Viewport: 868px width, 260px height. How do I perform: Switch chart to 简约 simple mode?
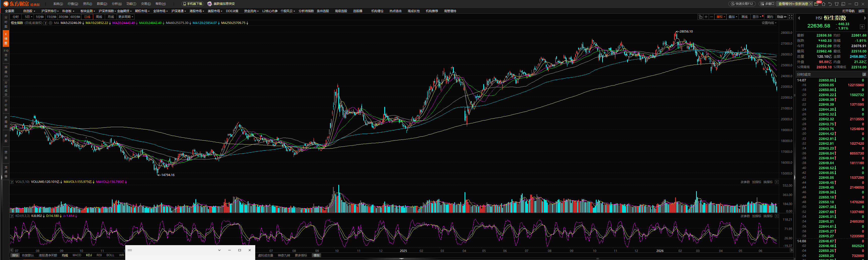pyautogui.click(x=770, y=17)
